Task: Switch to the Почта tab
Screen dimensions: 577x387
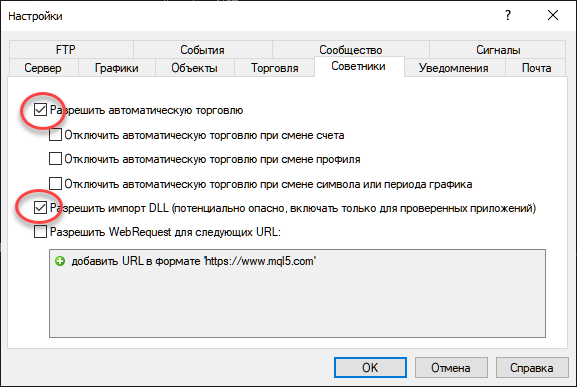Action: click(x=536, y=68)
